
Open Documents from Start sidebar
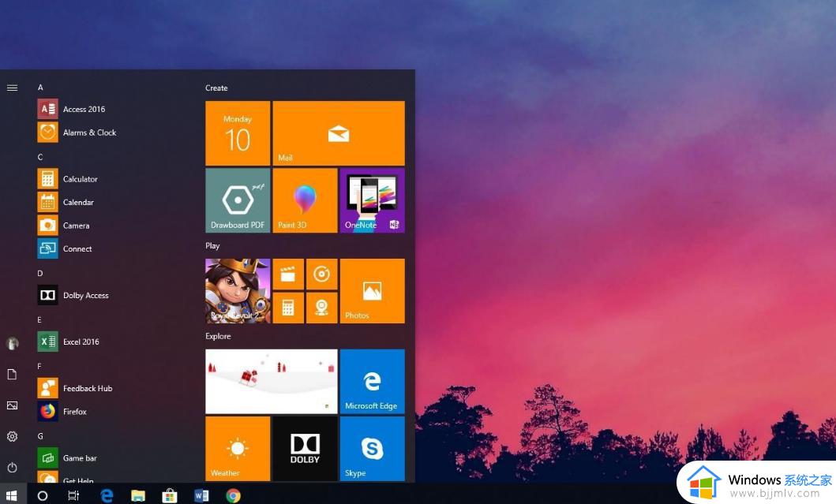[13, 374]
